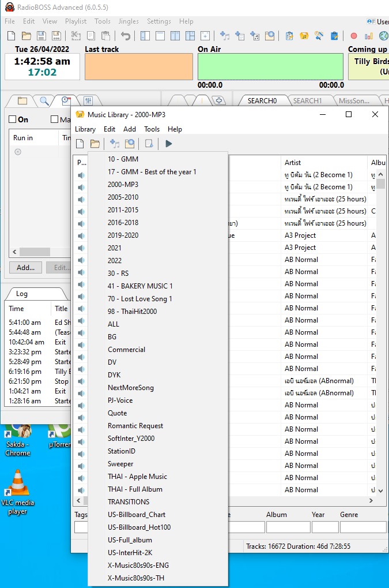This screenshot has width=389, height=588.
Task: Open the Settings menu
Action: pyautogui.click(x=158, y=21)
